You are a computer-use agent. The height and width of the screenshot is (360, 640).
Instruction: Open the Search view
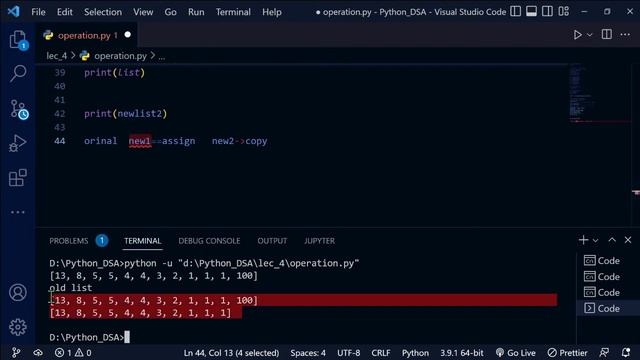[18, 73]
